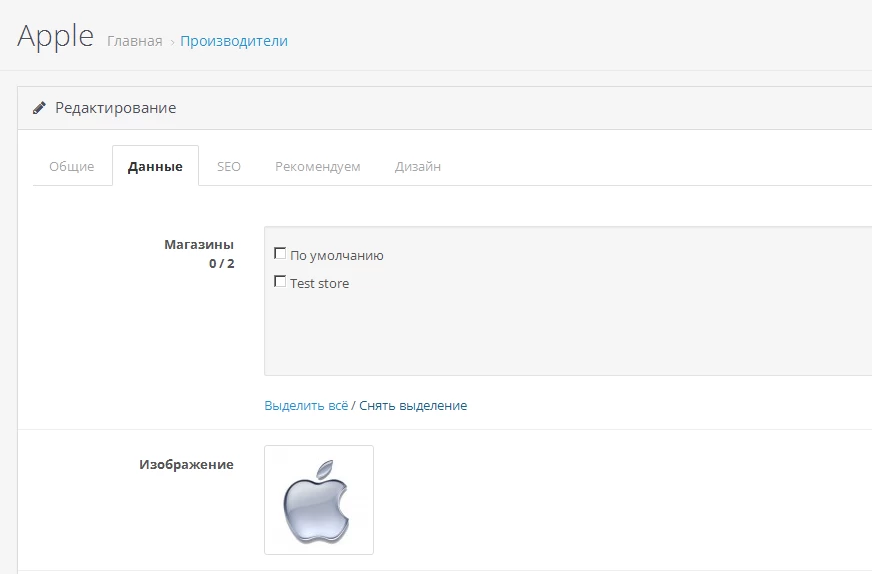
Task: Click the Выделить всё link
Action: tap(306, 405)
